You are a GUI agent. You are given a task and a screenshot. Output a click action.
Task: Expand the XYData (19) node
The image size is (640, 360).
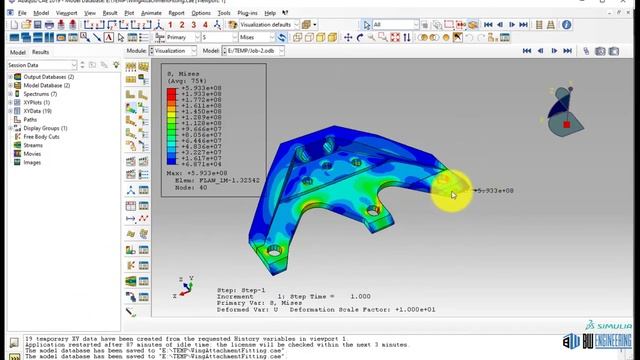click(11, 111)
